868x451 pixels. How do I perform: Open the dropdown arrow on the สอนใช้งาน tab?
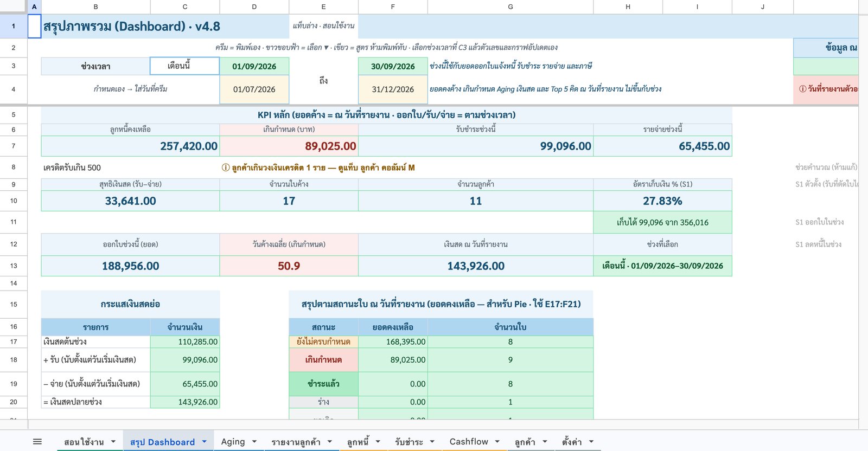click(x=113, y=442)
